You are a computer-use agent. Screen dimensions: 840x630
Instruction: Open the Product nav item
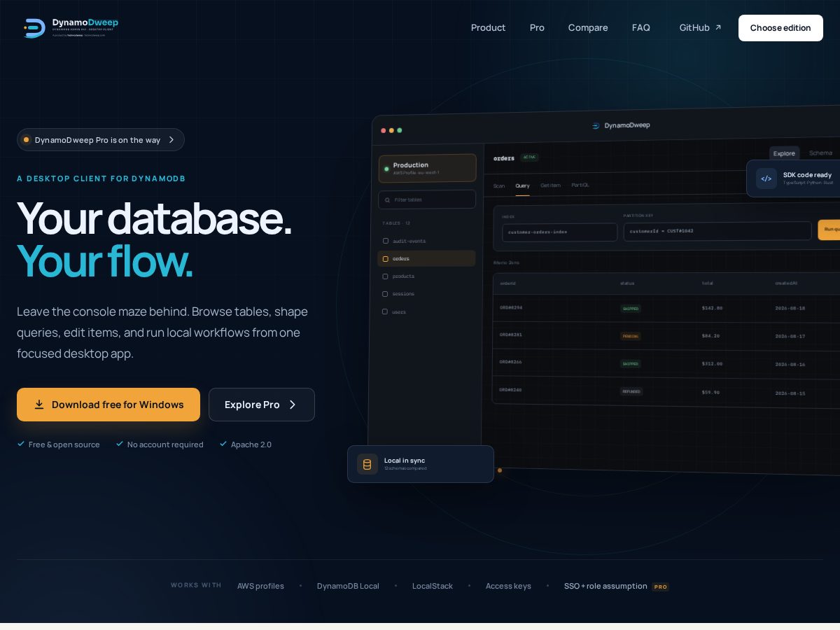488,28
